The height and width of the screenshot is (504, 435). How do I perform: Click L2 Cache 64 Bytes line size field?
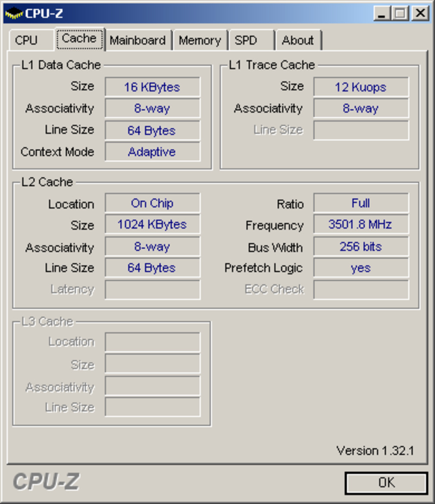(x=152, y=267)
